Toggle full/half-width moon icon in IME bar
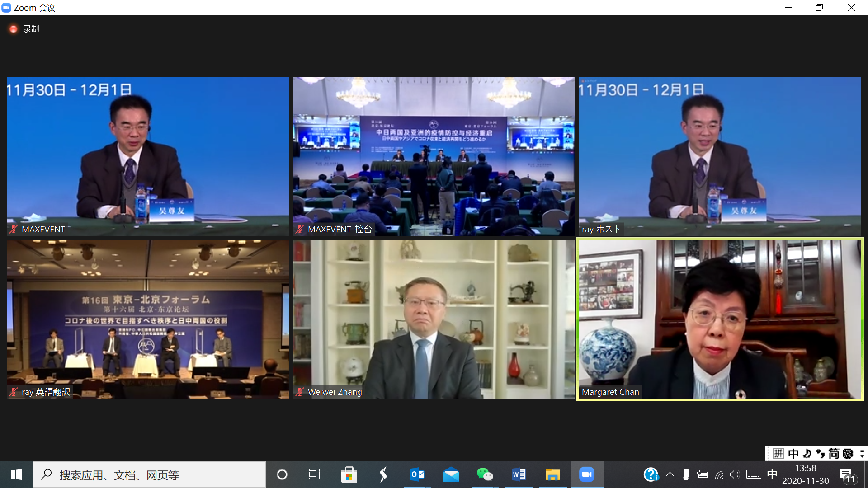Screen dimensions: 868x488 coord(807,453)
